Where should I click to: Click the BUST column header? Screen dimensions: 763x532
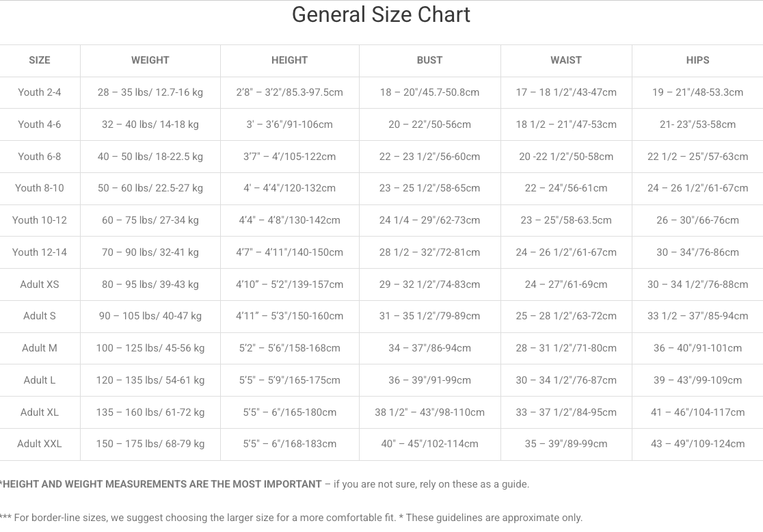[x=429, y=60]
